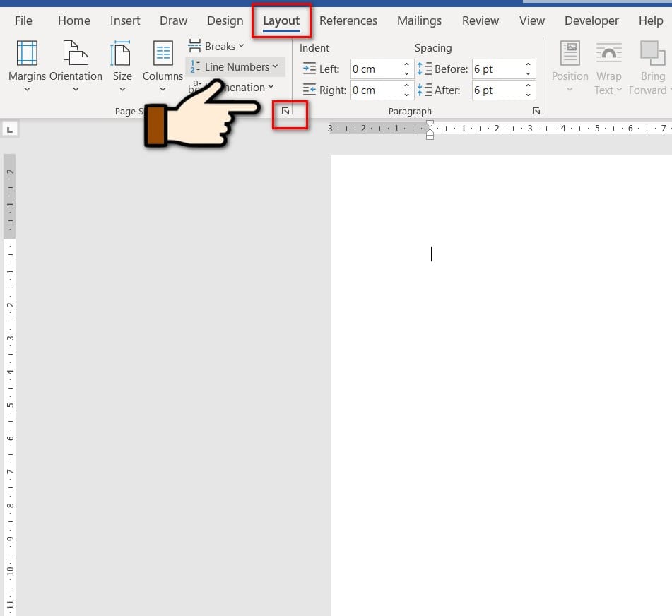This screenshot has height=616, width=672.
Task: Open the Position gallery
Action: pos(570,66)
